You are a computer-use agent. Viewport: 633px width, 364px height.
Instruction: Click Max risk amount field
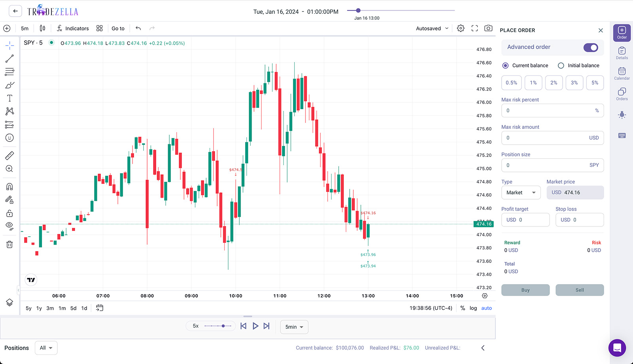coord(552,138)
